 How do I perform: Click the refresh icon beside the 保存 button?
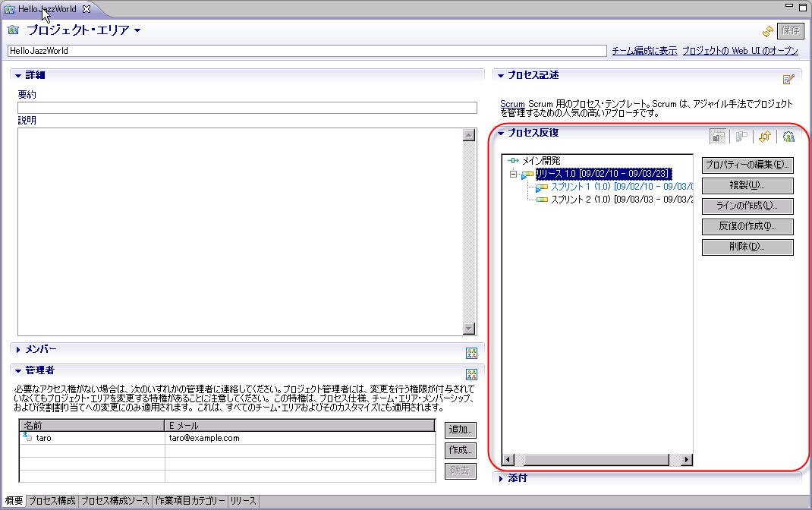pyautogui.click(x=767, y=31)
